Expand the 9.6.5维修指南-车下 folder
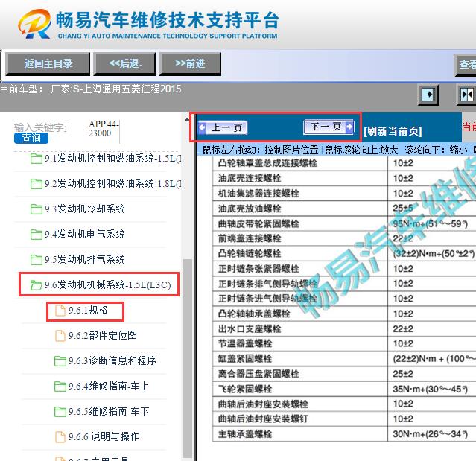Viewport: 476px width, 461px height. click(x=102, y=411)
